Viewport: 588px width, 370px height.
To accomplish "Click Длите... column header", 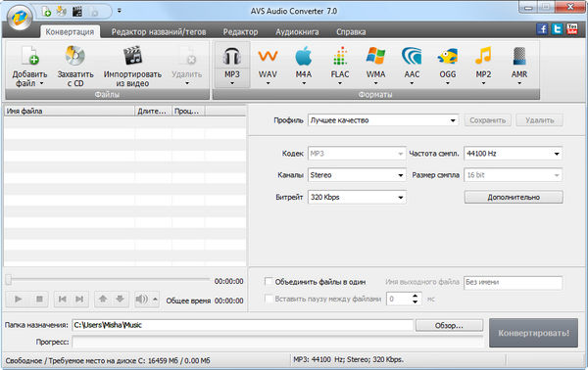I will tap(153, 111).
